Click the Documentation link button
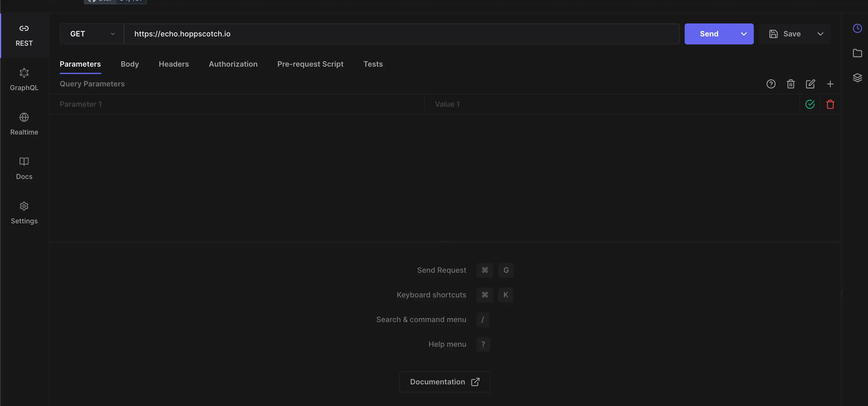The height and width of the screenshot is (406, 868). pyautogui.click(x=444, y=382)
